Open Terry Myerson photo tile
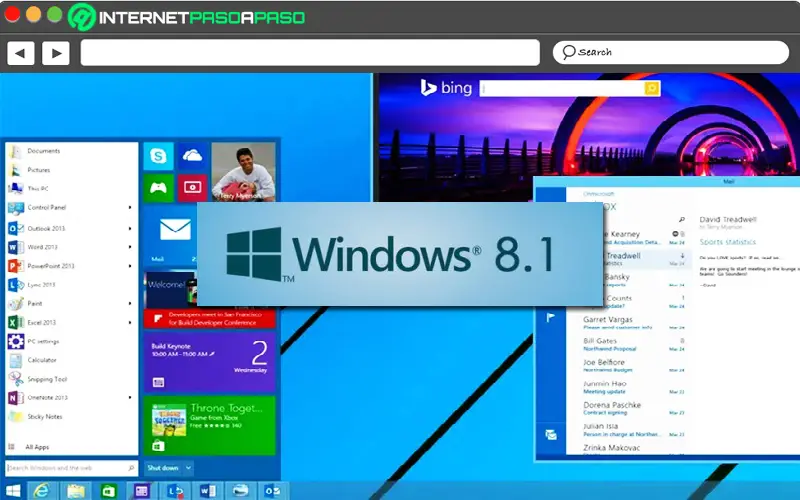 pos(243,172)
